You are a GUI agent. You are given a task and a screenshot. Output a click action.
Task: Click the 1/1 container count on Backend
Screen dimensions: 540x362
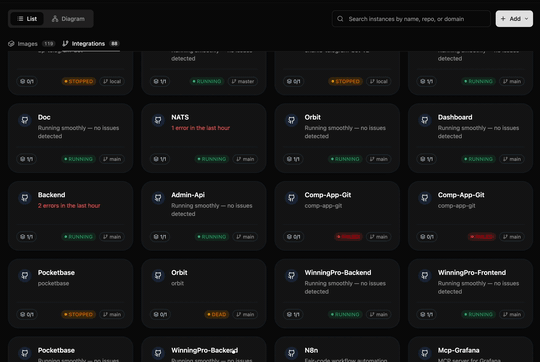[x=27, y=237]
